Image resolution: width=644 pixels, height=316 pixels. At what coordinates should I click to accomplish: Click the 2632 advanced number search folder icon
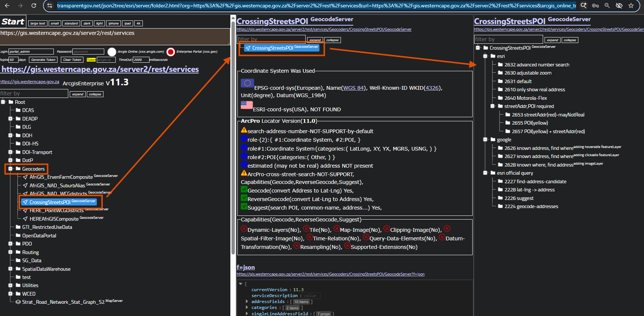click(x=500, y=65)
